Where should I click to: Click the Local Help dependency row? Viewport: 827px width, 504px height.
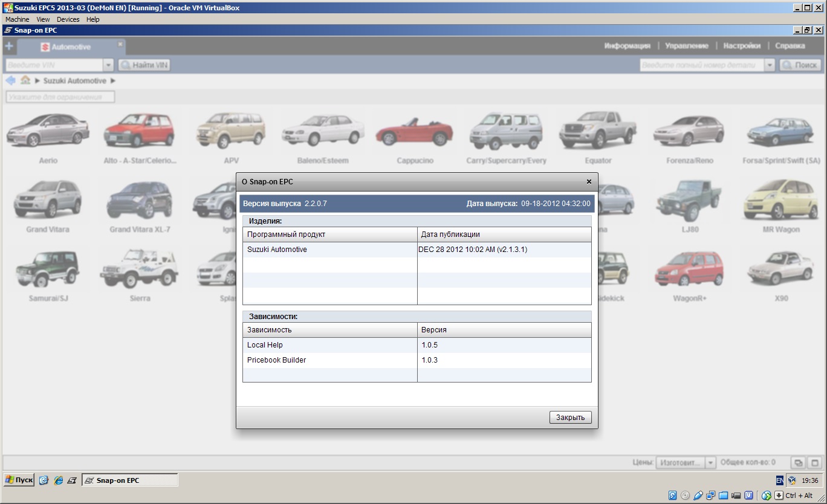417,345
